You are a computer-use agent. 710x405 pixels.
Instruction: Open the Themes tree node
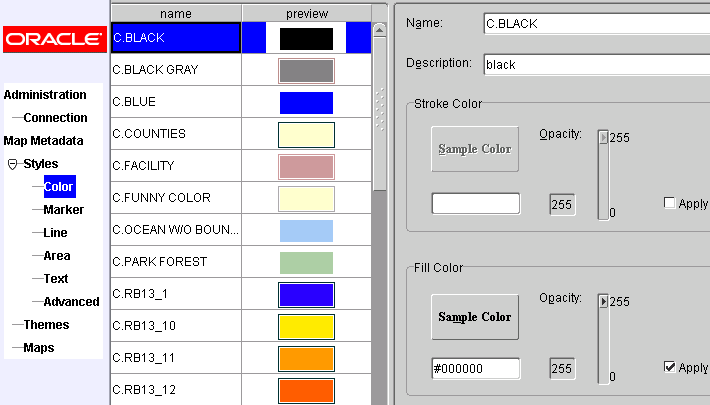(46, 325)
